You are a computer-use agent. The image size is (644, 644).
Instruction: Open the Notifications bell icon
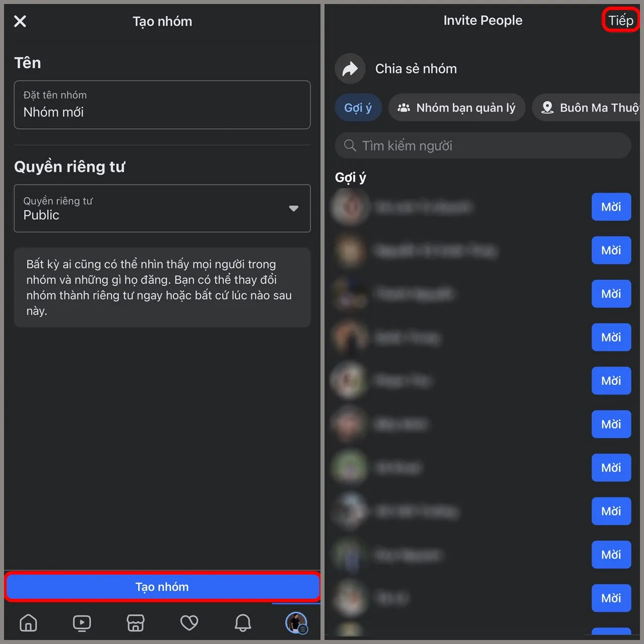(x=243, y=623)
